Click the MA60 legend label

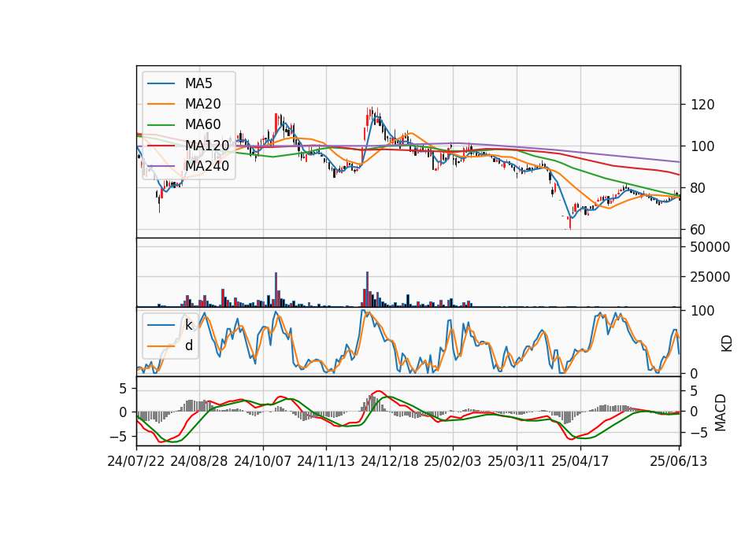click(x=203, y=125)
